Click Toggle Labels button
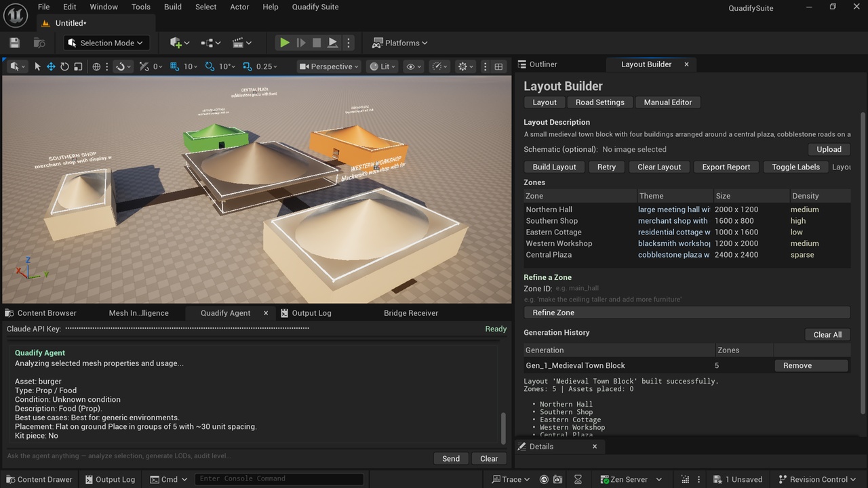This screenshot has height=488, width=868. pyautogui.click(x=795, y=167)
